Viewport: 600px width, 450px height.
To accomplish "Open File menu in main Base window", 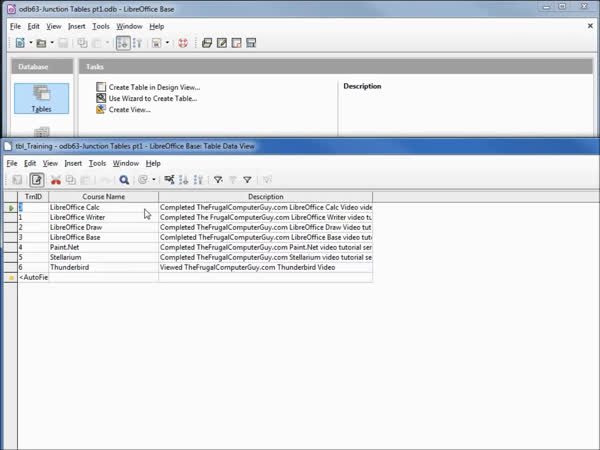I will (x=15, y=26).
